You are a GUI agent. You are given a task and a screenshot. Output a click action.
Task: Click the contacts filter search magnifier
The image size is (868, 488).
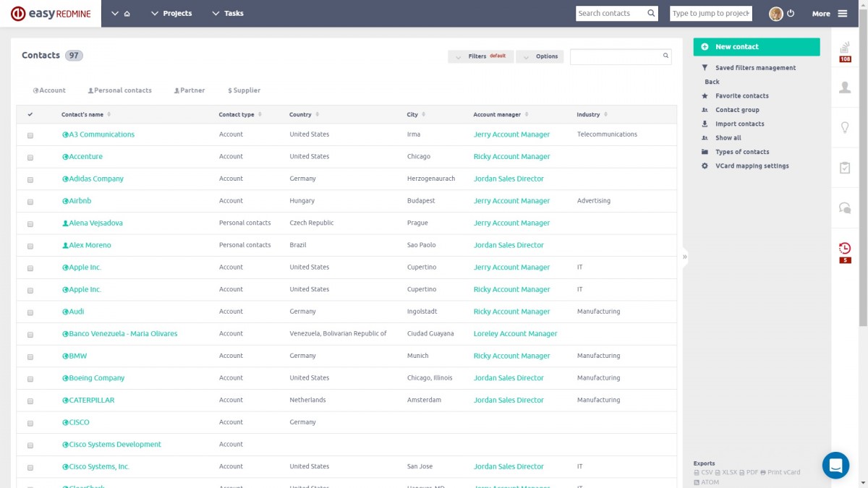(x=665, y=56)
